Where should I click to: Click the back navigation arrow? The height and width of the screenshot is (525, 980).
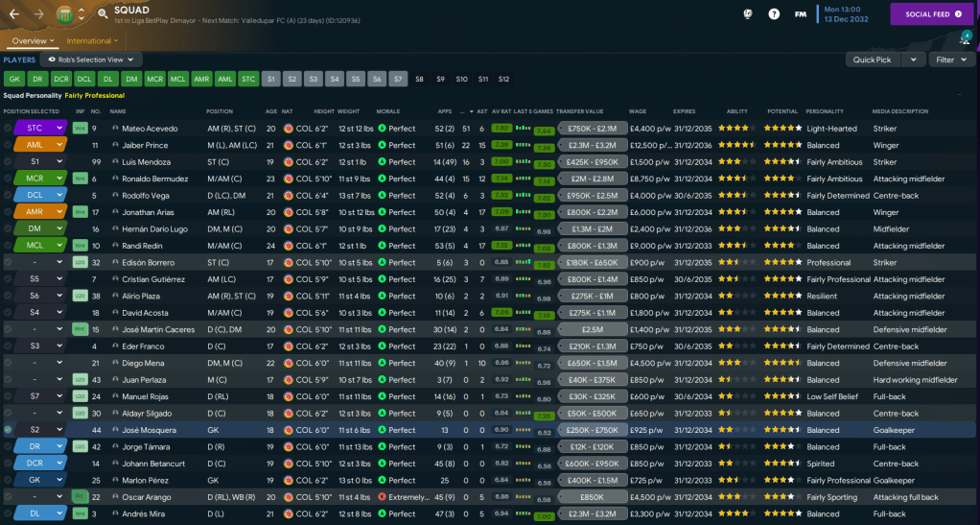pyautogui.click(x=14, y=14)
